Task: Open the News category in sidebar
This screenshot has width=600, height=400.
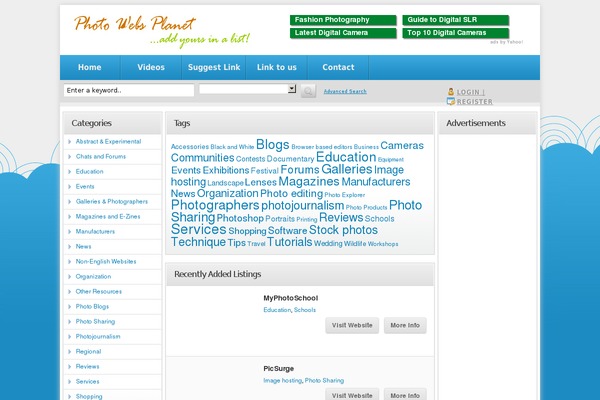Action: [x=83, y=247]
